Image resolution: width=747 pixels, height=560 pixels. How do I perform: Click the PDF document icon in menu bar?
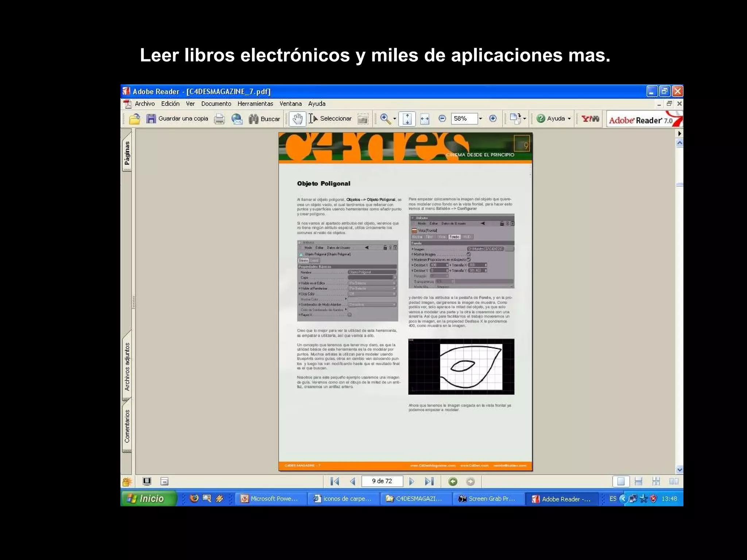pos(127,104)
